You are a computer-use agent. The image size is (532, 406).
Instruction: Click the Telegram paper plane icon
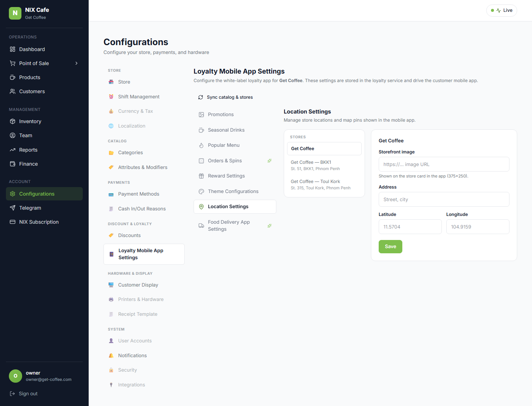coord(13,208)
